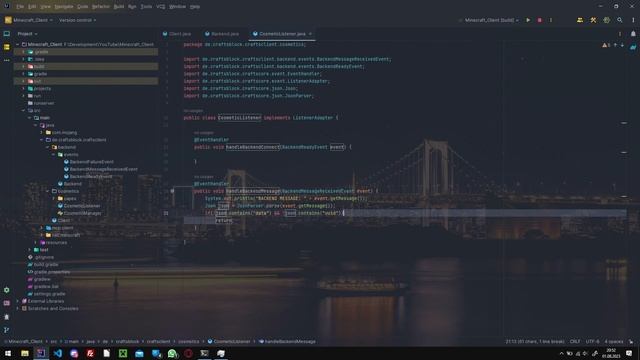Select BackendFailureEvent in project tree
Screen dimensions: 640x360
coord(89,162)
